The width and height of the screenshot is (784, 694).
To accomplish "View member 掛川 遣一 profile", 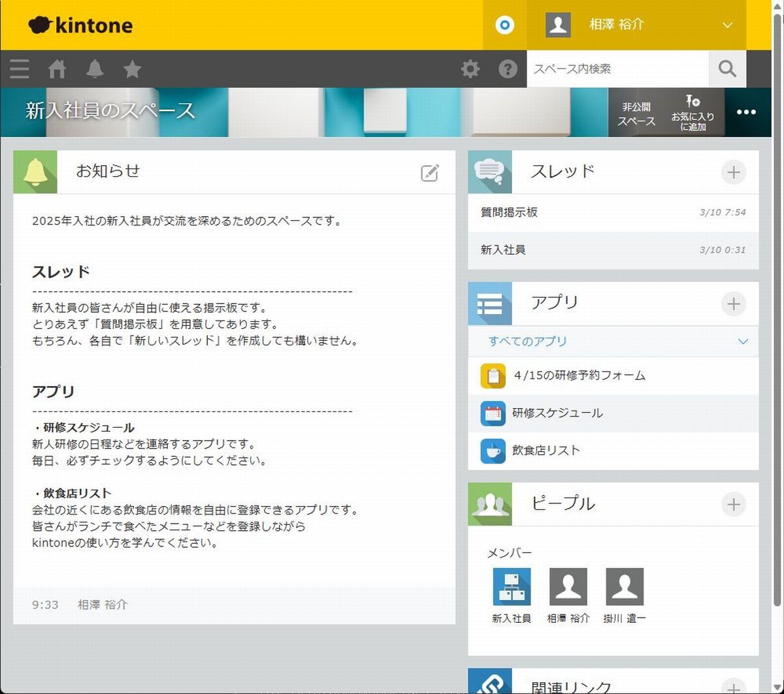I will (x=625, y=595).
